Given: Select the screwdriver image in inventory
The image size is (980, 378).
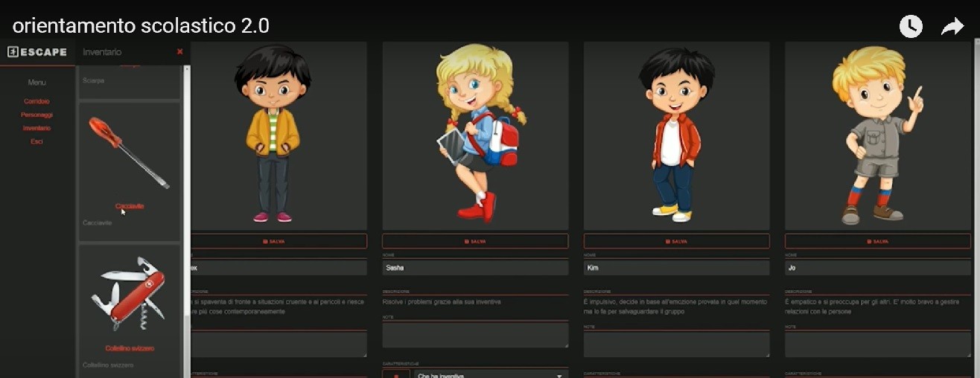Looking at the screenshot, I should (129, 153).
